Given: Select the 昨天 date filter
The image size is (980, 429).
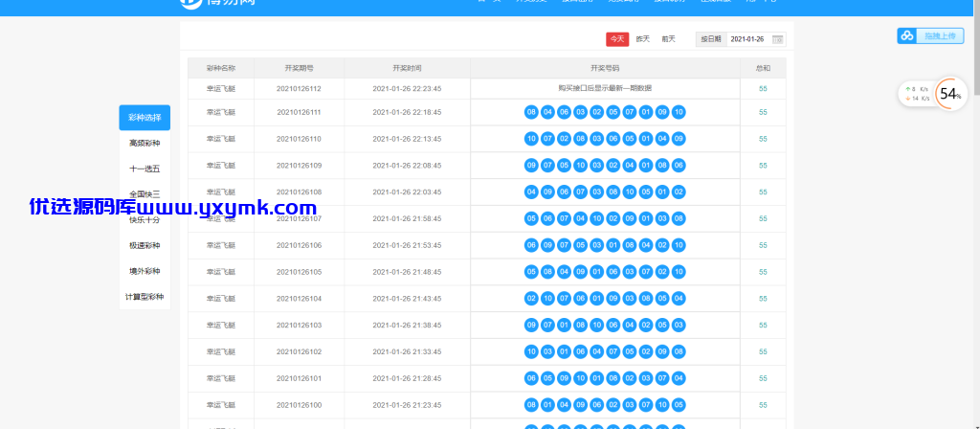Looking at the screenshot, I should tap(643, 38).
